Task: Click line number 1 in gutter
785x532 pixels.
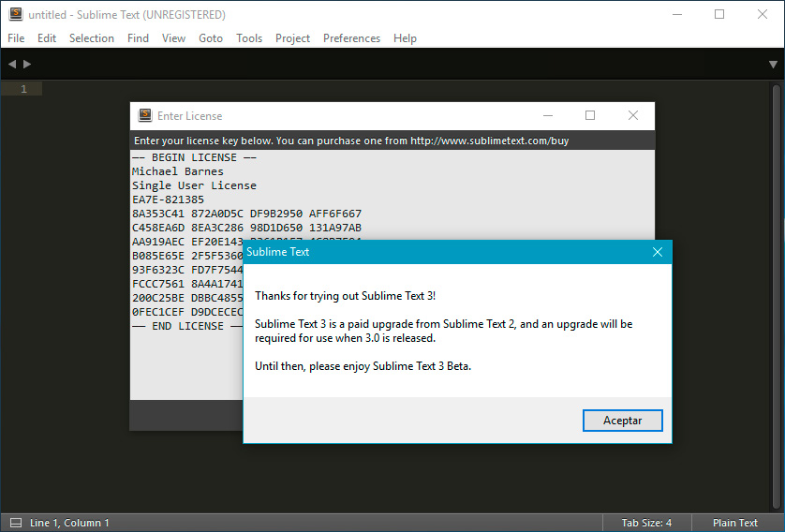Action: click(23, 89)
